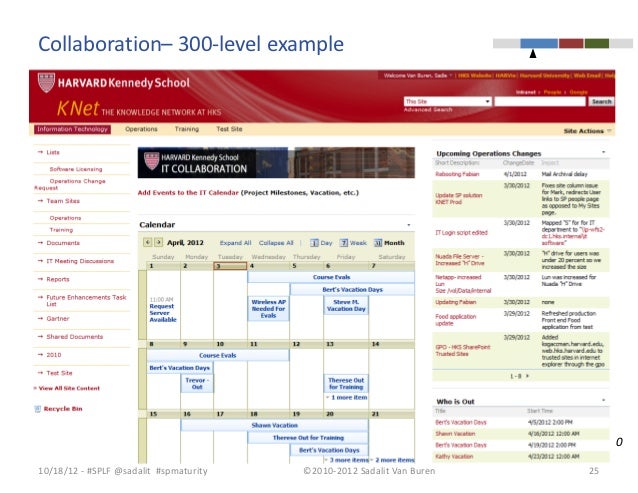Expand 3 more items on April 20
The image size is (638, 493).
(x=347, y=460)
